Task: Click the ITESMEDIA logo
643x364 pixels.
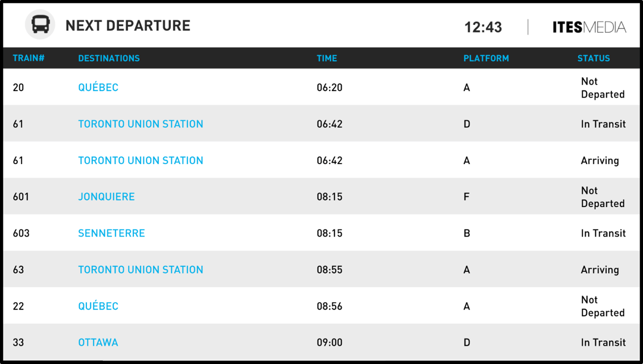Action: coord(589,27)
